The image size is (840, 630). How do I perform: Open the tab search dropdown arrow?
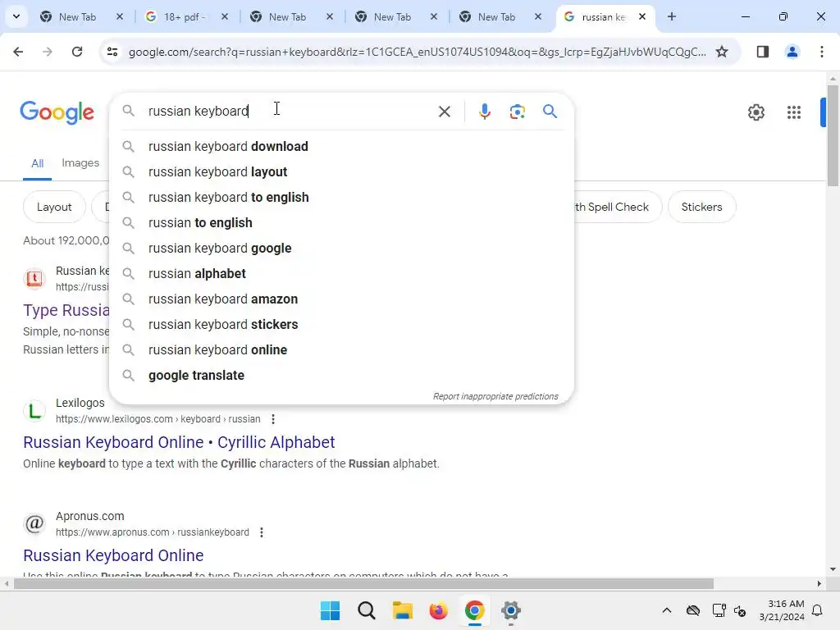[16, 16]
